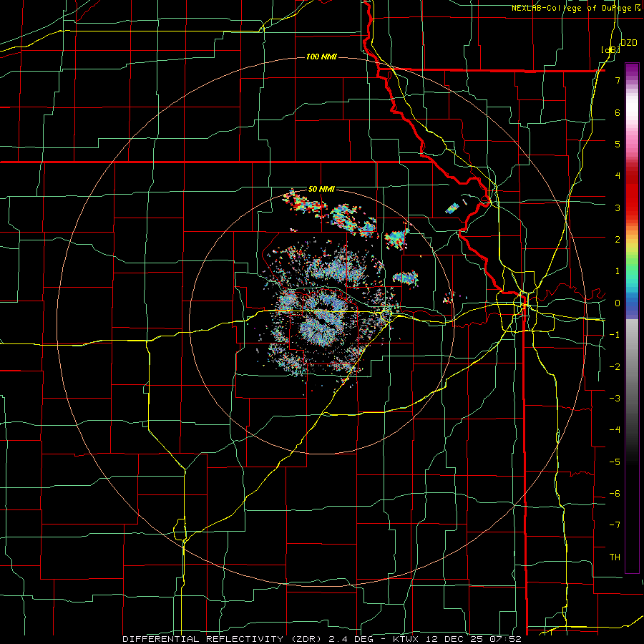644x644 pixels.
Task: Click the 2 value on color scale
Action: (618, 240)
